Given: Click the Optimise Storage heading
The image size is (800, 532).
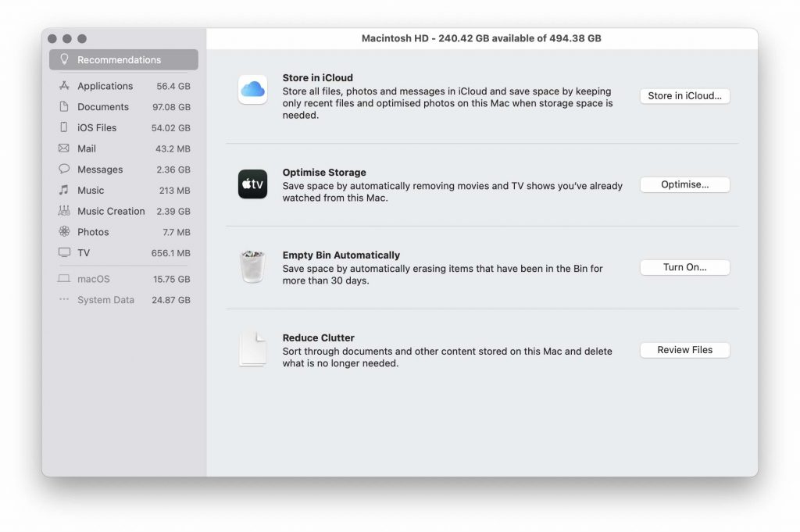Looking at the screenshot, I should [x=324, y=173].
